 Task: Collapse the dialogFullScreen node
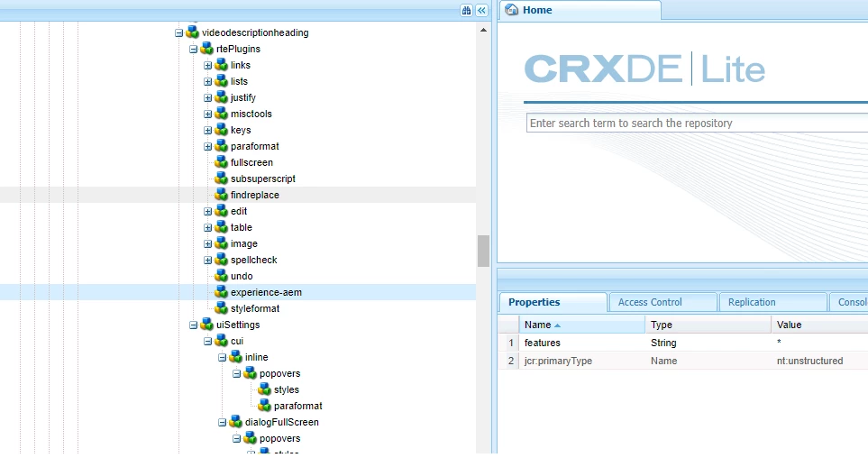coord(222,423)
